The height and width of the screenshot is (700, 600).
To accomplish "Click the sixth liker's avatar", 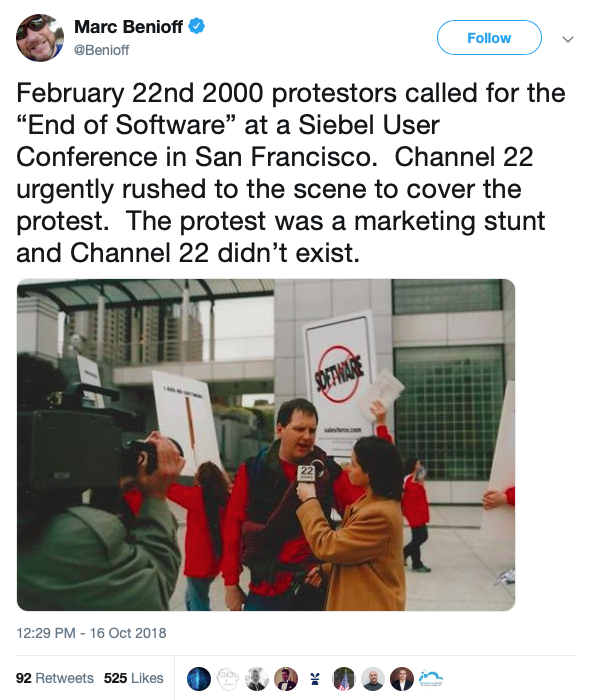I will (344, 677).
